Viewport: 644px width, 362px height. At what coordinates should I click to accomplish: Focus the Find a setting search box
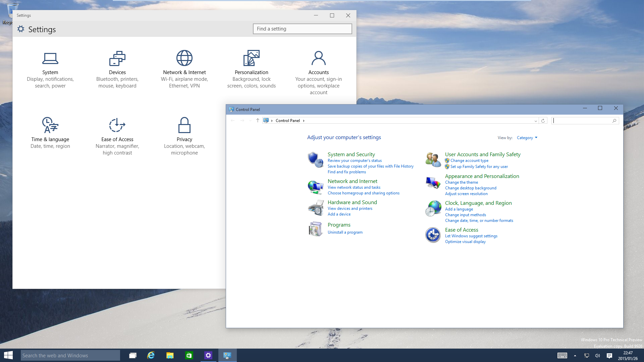(302, 29)
